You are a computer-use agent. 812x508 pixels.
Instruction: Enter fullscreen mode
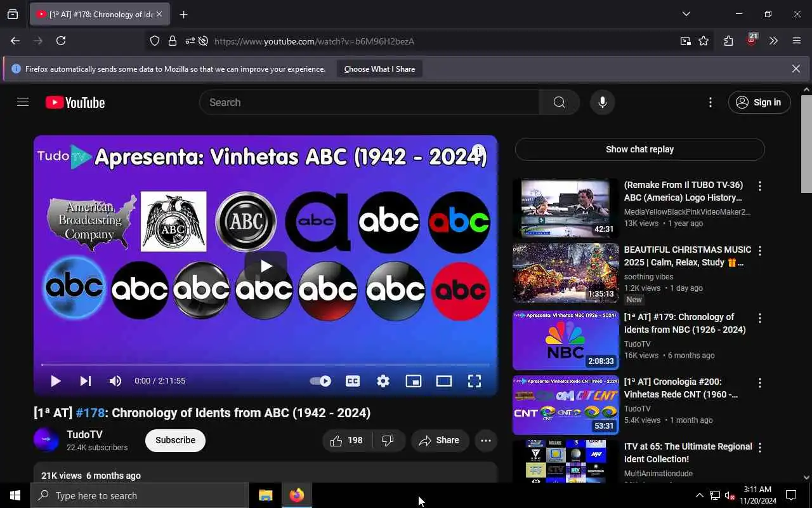tap(475, 381)
